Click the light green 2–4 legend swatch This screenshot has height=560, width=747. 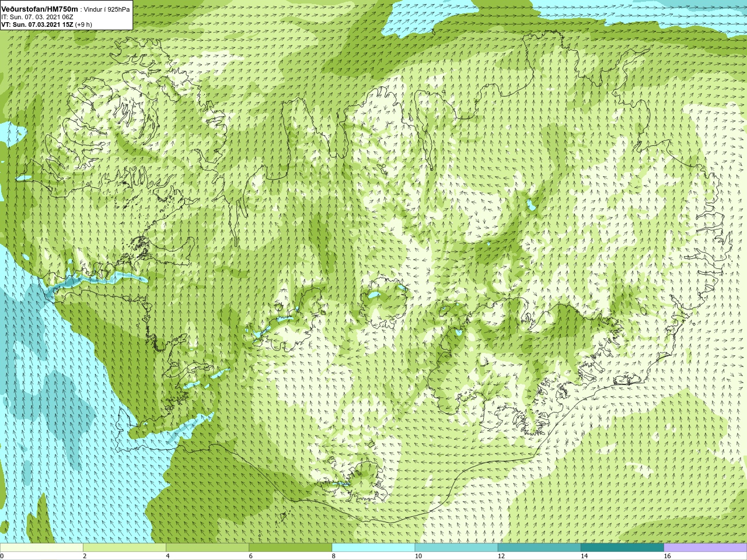tap(124, 548)
